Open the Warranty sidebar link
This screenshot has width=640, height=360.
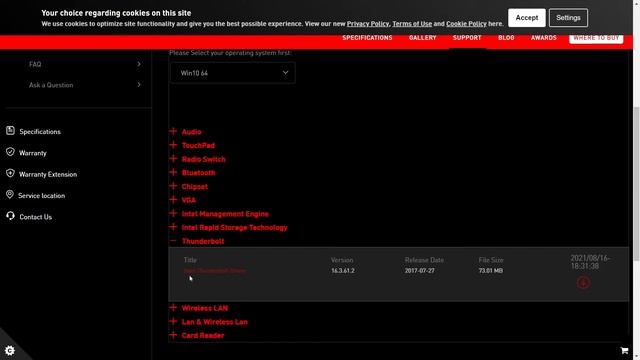[33, 153]
